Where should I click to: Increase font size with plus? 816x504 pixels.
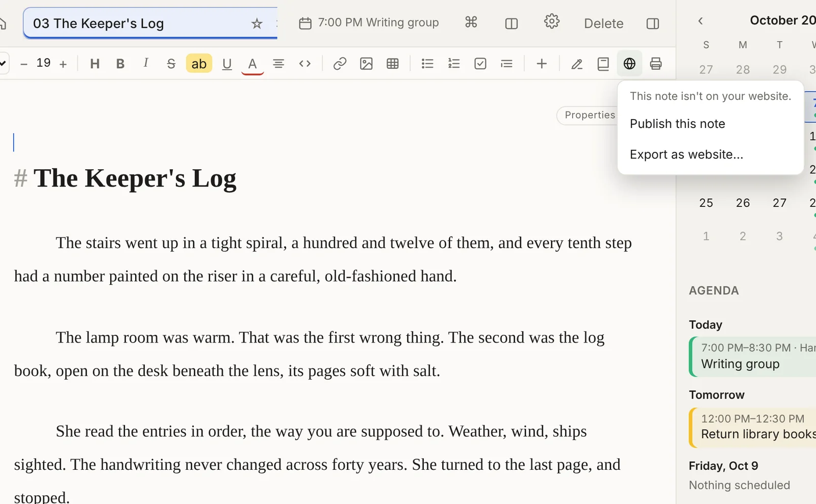point(63,64)
